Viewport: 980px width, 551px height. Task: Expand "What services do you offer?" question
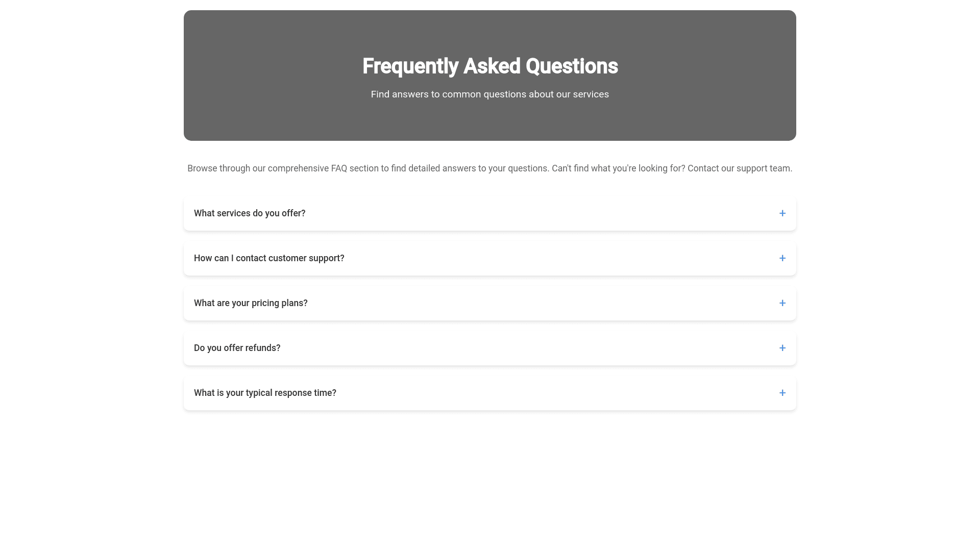click(x=250, y=213)
